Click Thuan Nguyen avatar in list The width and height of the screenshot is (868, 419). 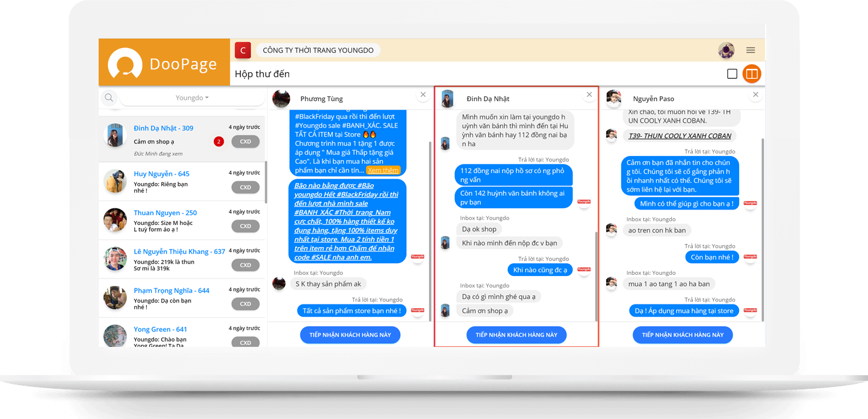pos(115,220)
